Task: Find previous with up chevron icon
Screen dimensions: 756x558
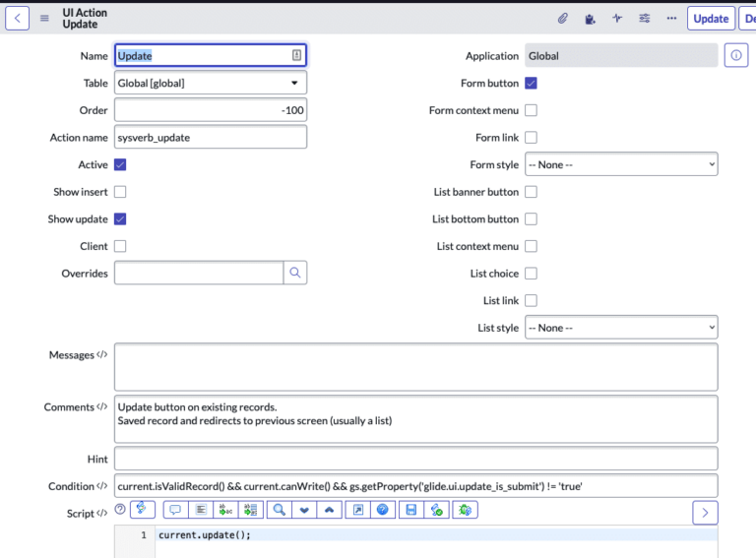Action: coord(330,510)
